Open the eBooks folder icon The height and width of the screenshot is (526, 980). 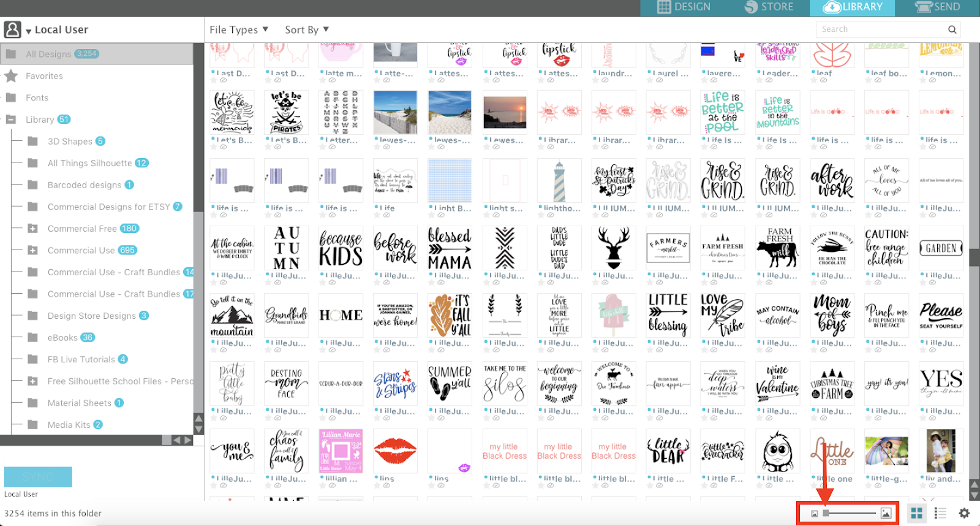pos(33,337)
